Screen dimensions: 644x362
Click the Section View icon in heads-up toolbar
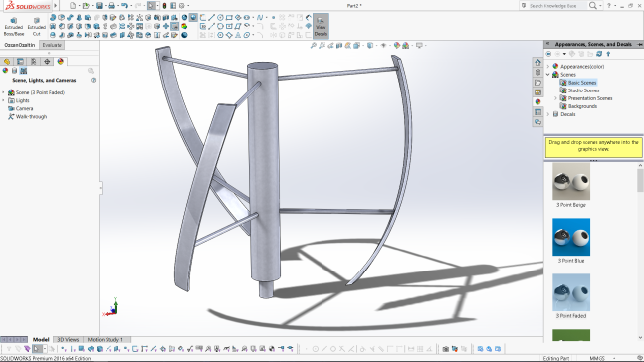tap(339, 45)
